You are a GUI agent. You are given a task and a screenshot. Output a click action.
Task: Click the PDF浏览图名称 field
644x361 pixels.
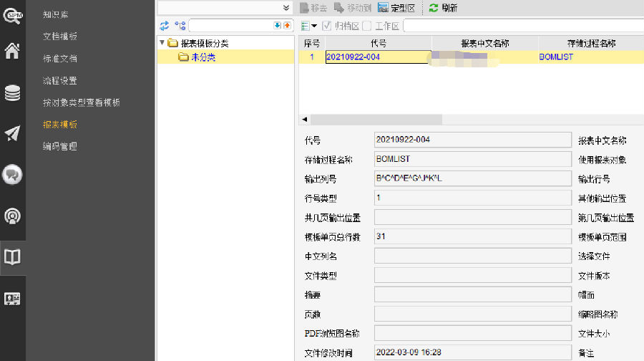click(473, 332)
